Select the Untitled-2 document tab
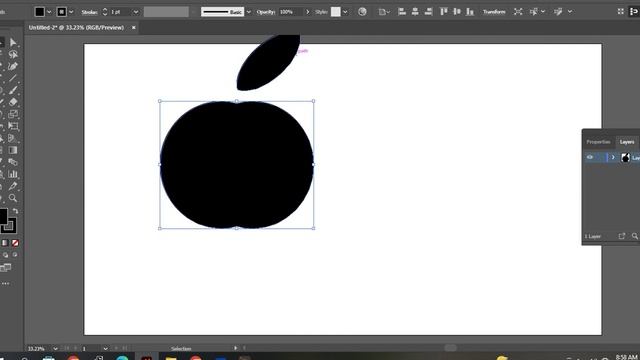The height and width of the screenshot is (360, 640). 76,27
